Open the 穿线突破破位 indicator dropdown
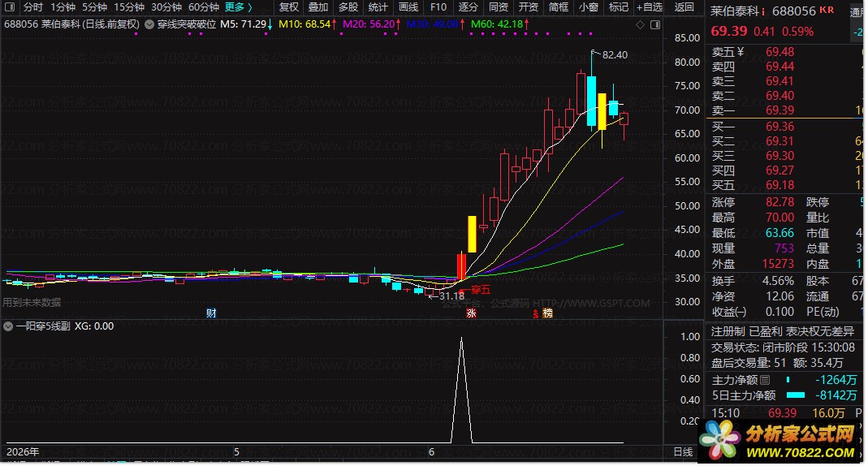 tap(149, 24)
